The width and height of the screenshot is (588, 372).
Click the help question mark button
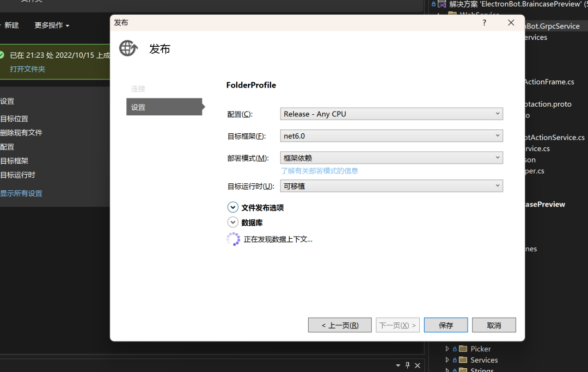click(x=485, y=23)
